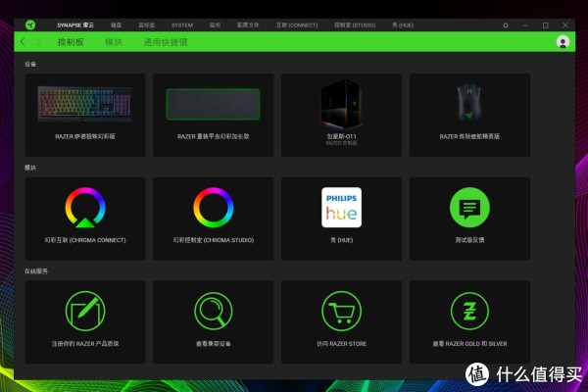Open the 互联 (CONNECT) tab
Screen dimensions: 588x392
[x=297, y=25]
